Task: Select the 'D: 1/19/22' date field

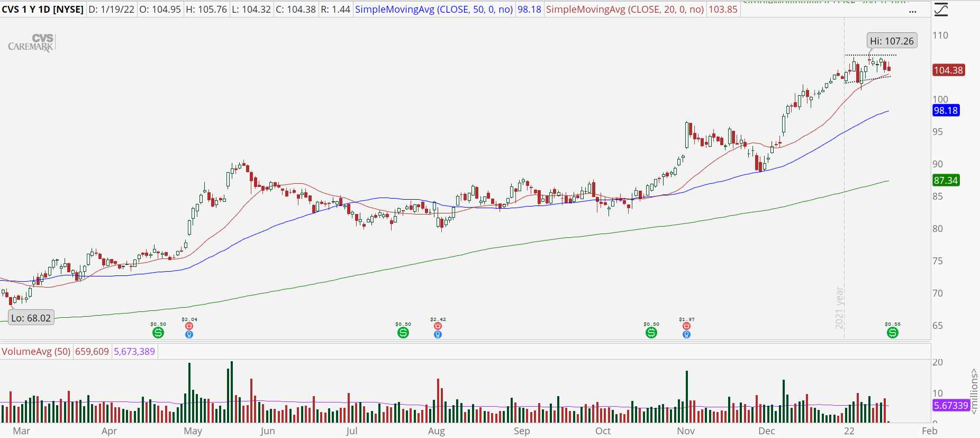Action: point(111,10)
